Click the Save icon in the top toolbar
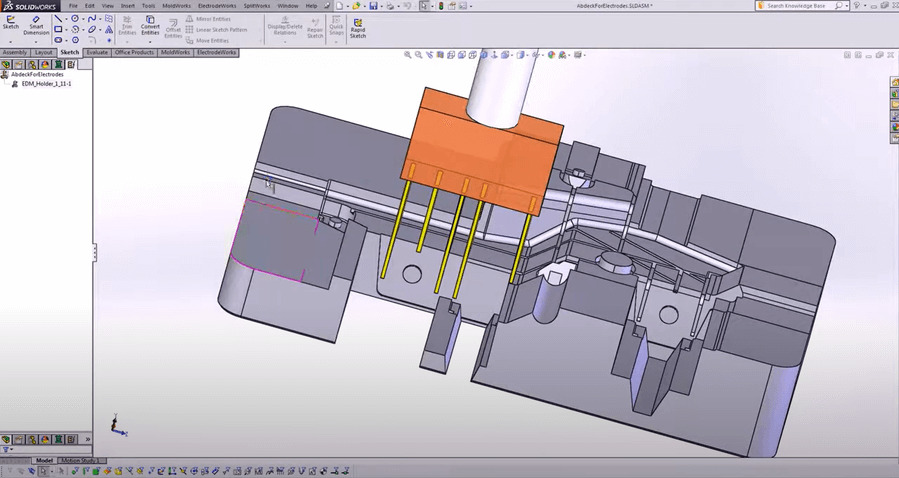This screenshot has height=478, width=899. point(373,6)
